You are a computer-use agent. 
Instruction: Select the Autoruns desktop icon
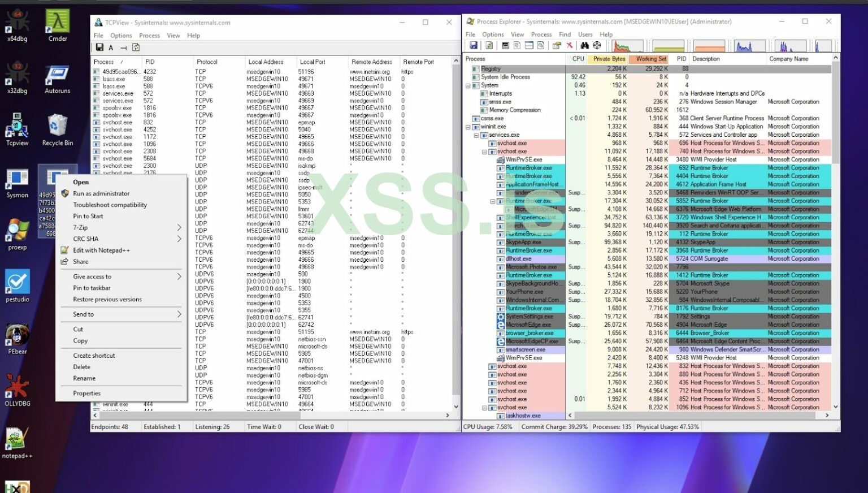[58, 78]
